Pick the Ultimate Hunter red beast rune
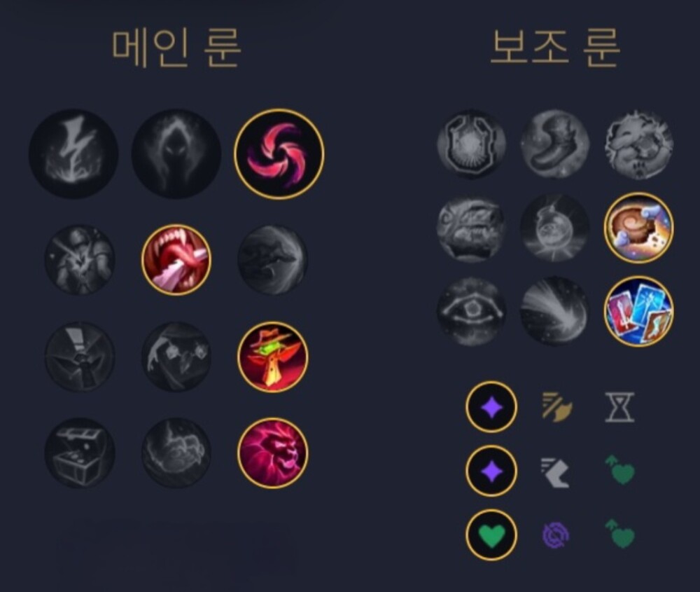The image size is (700, 592). click(x=272, y=453)
